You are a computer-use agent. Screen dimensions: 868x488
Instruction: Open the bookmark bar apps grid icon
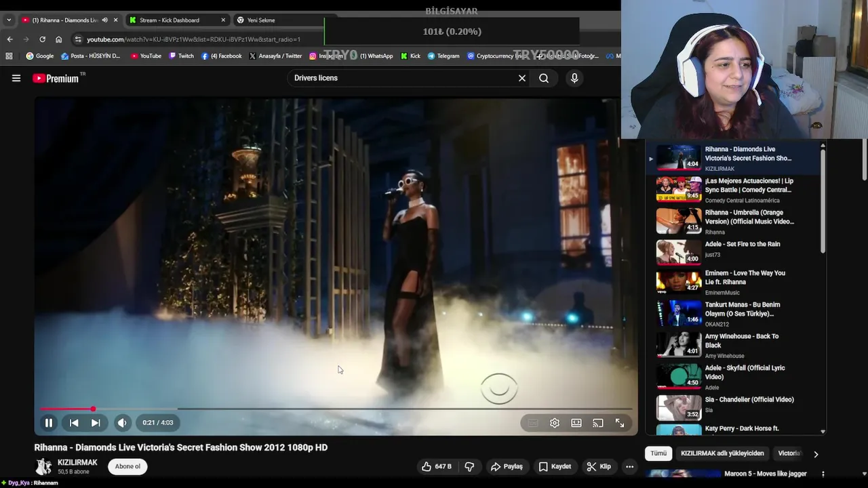[10, 56]
